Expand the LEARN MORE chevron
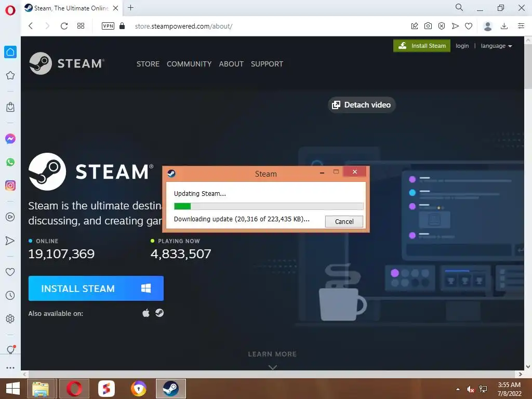 coord(272,367)
